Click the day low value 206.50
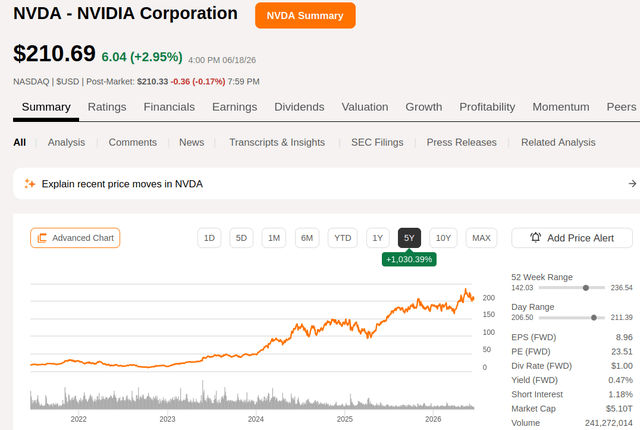 click(522, 318)
